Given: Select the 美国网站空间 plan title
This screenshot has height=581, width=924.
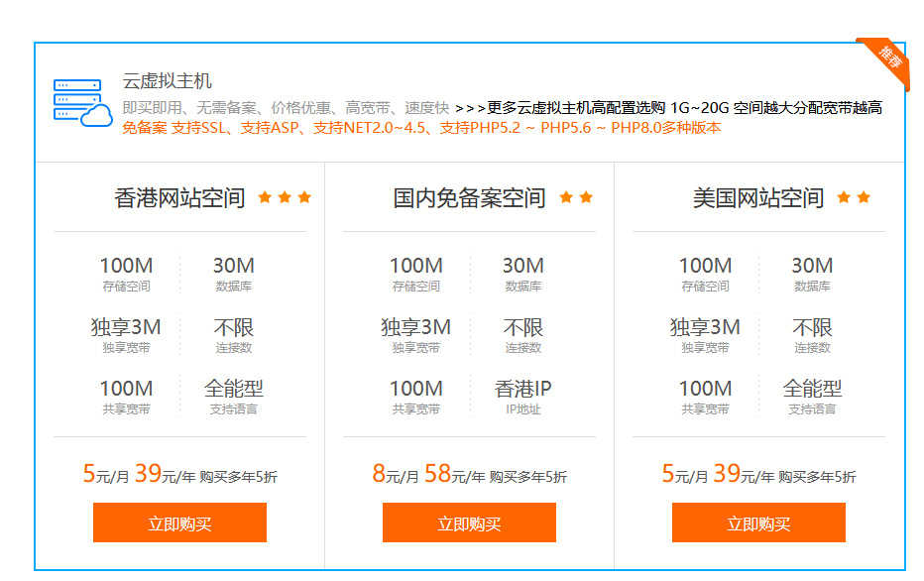Looking at the screenshot, I should tap(758, 198).
